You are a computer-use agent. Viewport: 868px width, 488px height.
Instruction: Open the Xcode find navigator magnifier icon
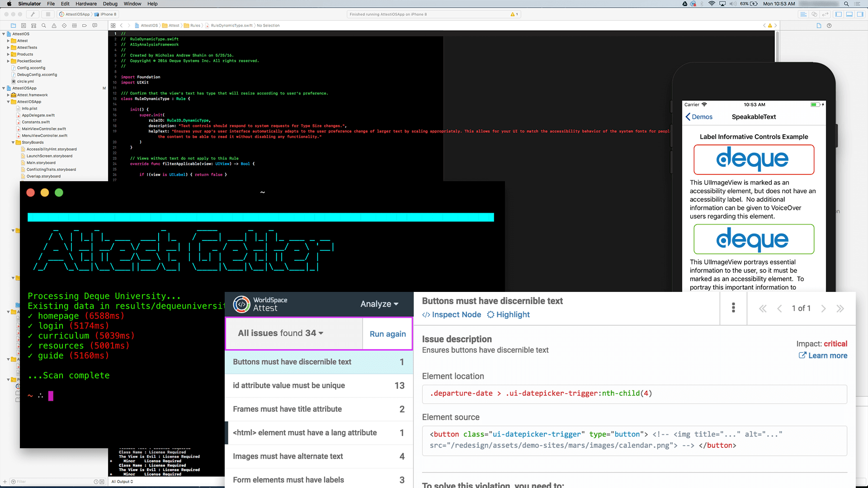(x=44, y=26)
